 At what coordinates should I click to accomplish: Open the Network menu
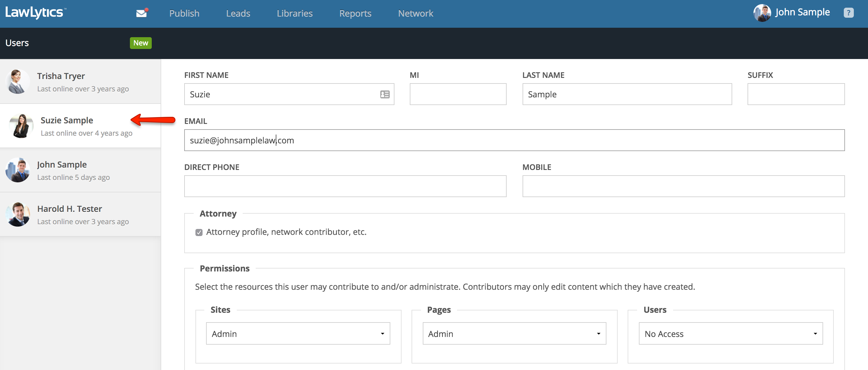tap(415, 13)
